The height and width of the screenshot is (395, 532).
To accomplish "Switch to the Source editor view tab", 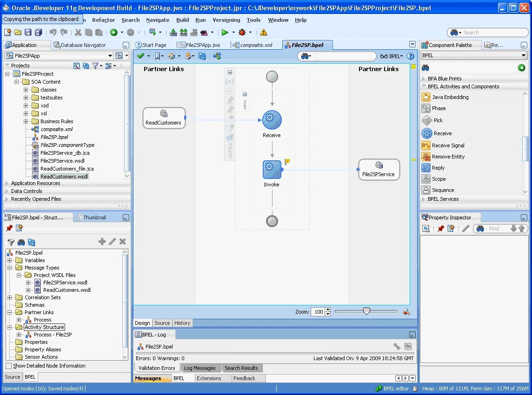I will point(162,323).
